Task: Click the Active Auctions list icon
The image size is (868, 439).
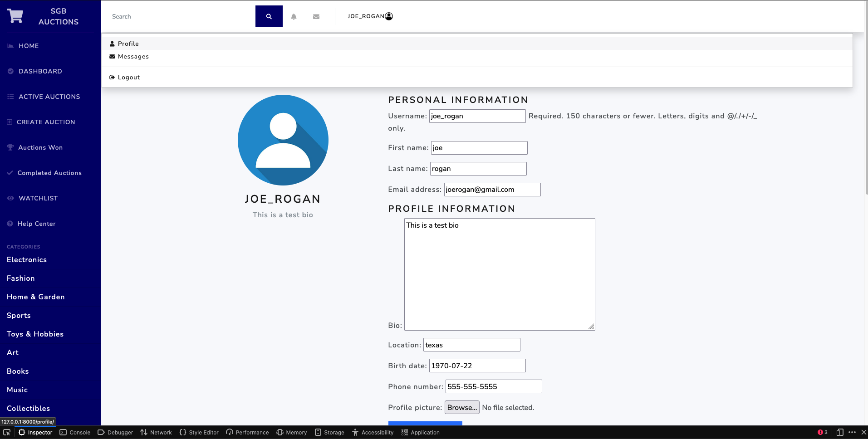Action: 10,97
